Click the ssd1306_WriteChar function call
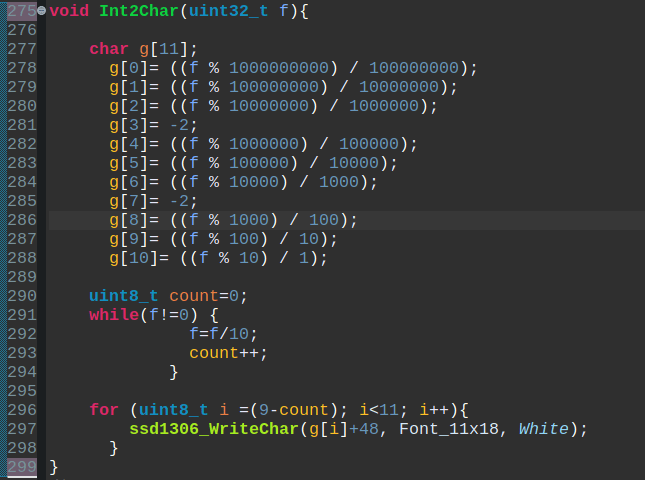The image size is (645, 480). [214, 429]
